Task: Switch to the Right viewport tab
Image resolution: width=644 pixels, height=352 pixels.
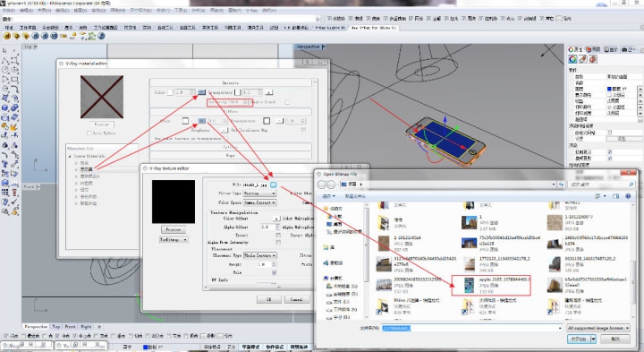Action: [86, 327]
